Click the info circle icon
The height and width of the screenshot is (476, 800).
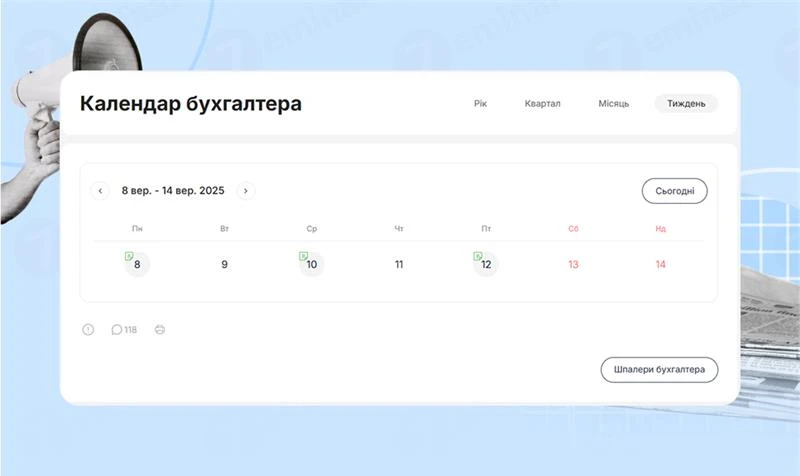click(x=88, y=330)
